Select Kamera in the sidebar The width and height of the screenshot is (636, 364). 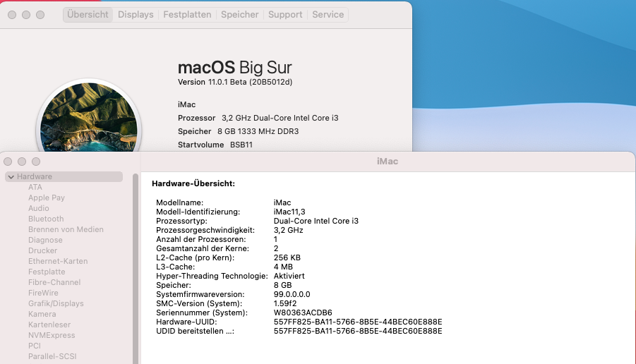click(42, 314)
